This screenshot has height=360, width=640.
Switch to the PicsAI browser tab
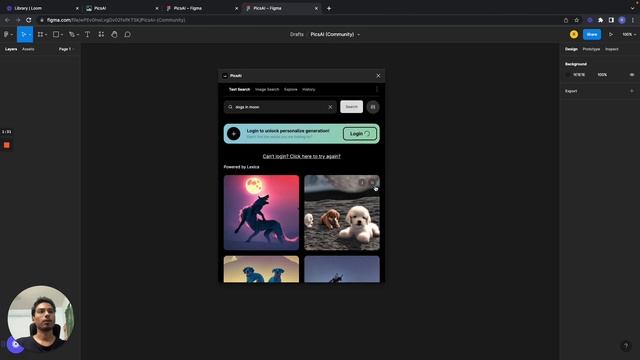click(120, 8)
